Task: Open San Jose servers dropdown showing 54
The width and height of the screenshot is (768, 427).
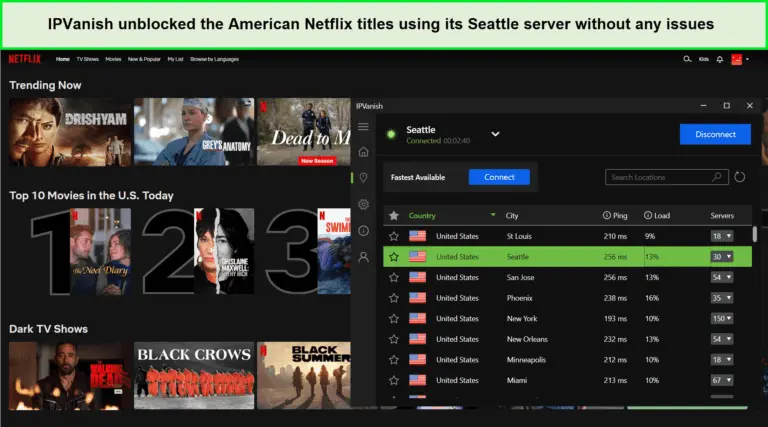Action: 721,277
